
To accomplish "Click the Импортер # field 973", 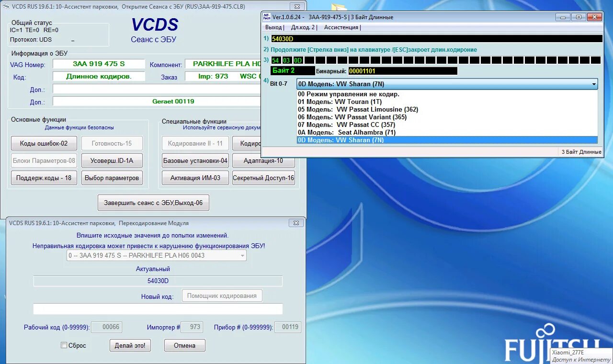I will point(192,327).
